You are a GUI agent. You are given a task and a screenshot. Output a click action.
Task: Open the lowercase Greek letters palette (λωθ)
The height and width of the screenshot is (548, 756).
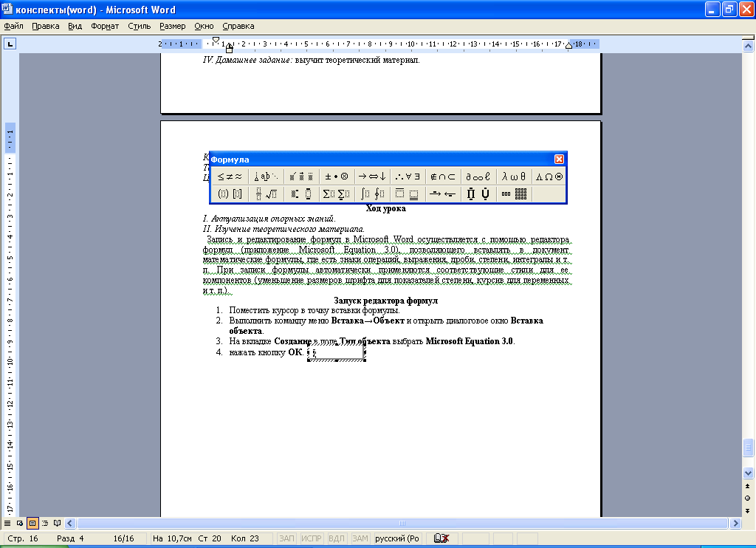pos(515,177)
